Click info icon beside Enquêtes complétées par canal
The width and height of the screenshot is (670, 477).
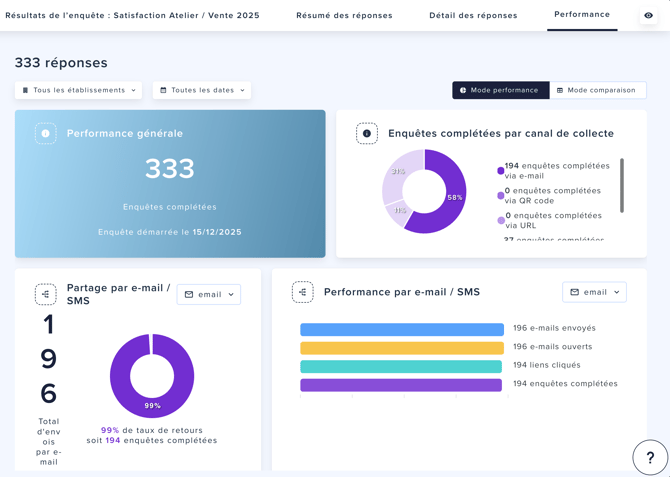tap(367, 133)
